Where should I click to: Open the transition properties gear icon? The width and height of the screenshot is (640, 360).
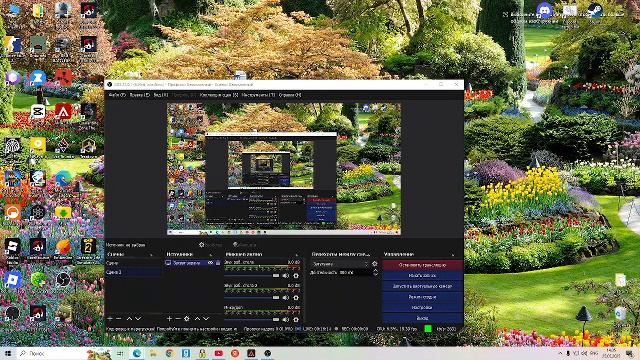click(x=375, y=264)
